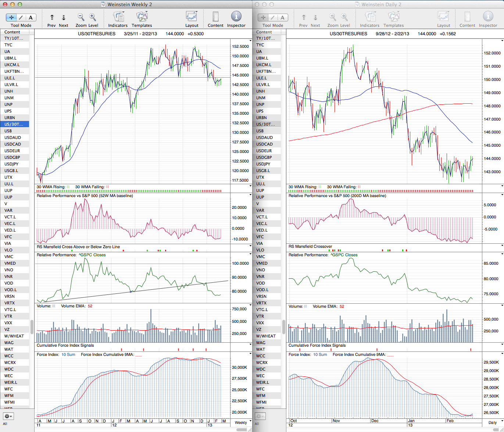
Task: Zoom out with the minus magnifier icon
Action: 81,17
